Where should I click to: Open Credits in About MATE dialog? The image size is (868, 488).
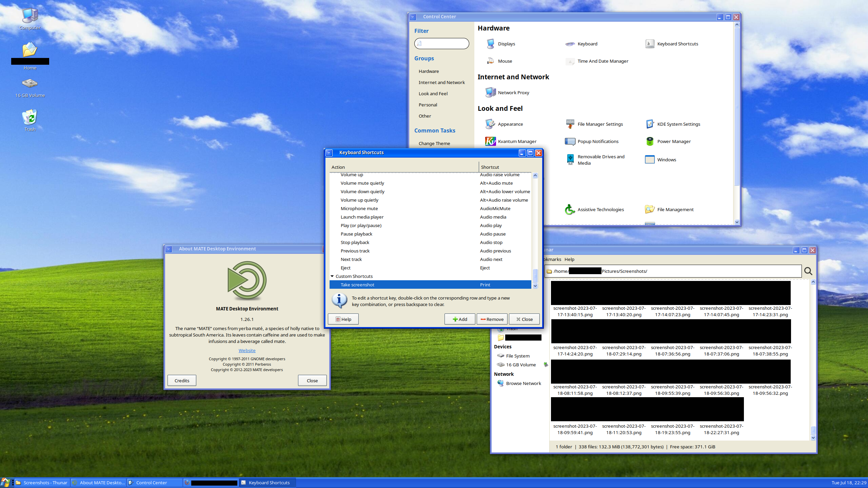(x=182, y=381)
